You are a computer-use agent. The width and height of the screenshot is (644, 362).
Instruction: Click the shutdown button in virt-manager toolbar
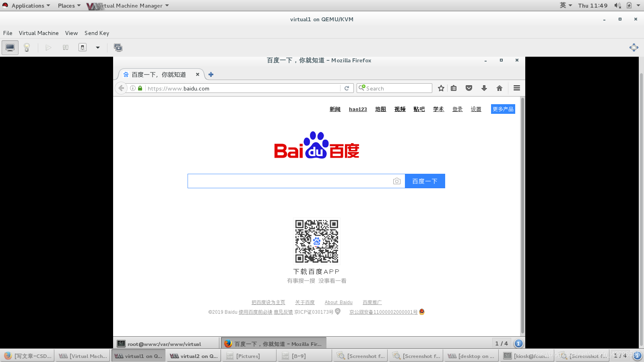coord(82,47)
